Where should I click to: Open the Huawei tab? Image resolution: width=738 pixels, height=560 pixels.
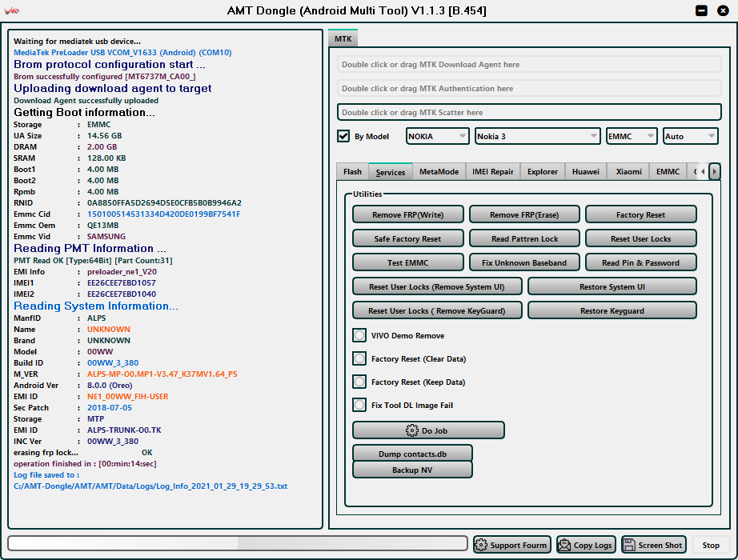coord(585,172)
